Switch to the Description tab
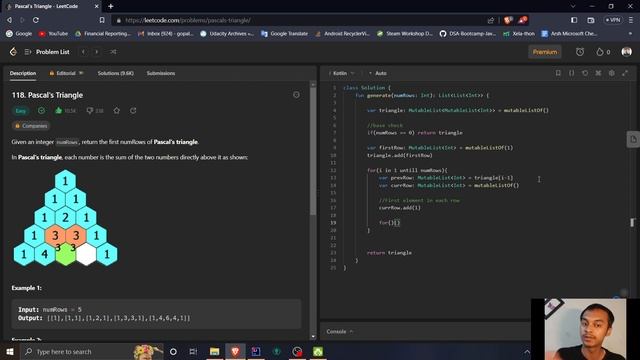 coord(23,73)
